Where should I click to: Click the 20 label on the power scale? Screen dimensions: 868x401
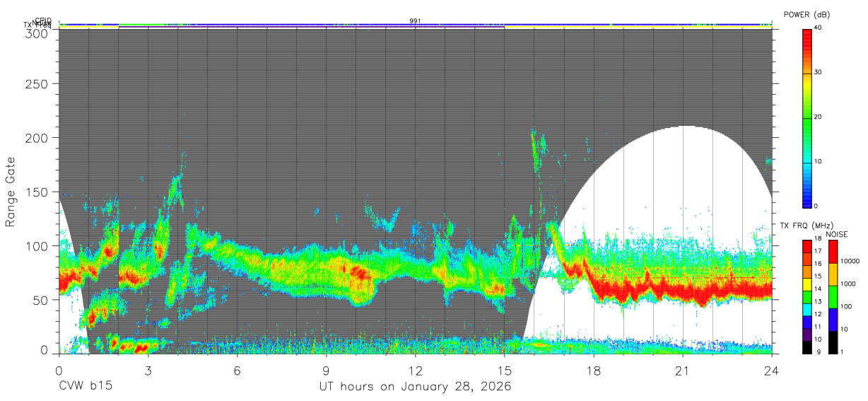[x=819, y=117]
